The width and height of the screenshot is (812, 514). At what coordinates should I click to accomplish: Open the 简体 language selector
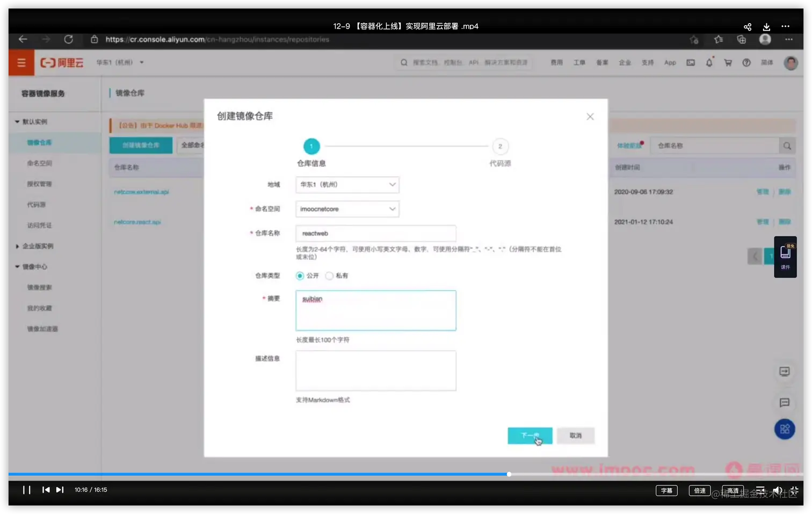coord(767,63)
